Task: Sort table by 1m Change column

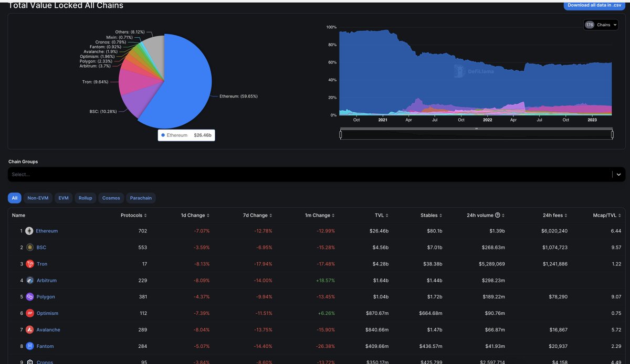Action: point(320,216)
